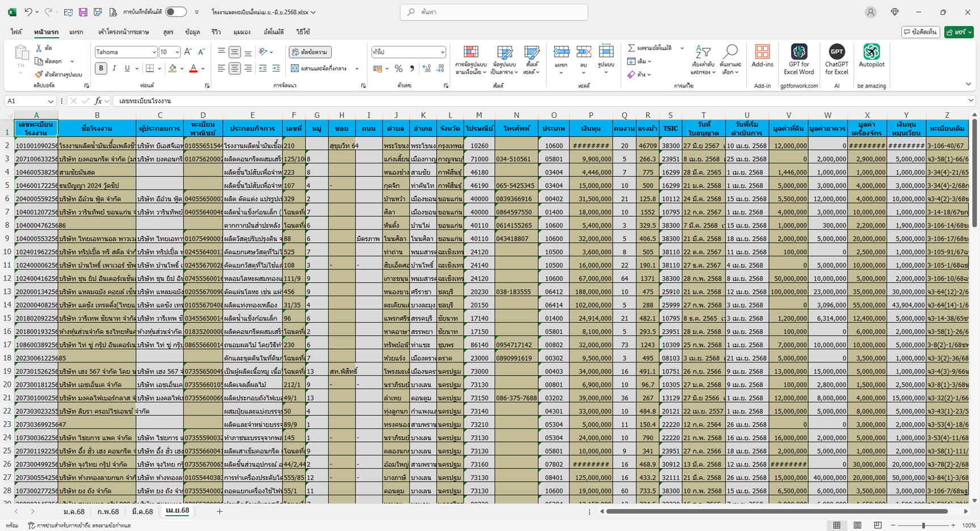This screenshot has height=531, width=980.
Task: Expand the formula bar
Action: [x=971, y=101]
